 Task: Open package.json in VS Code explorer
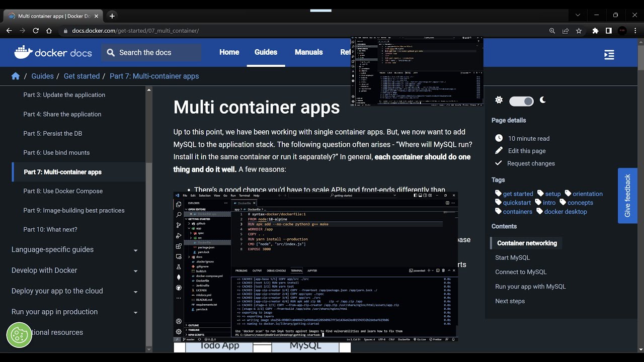[206, 247]
